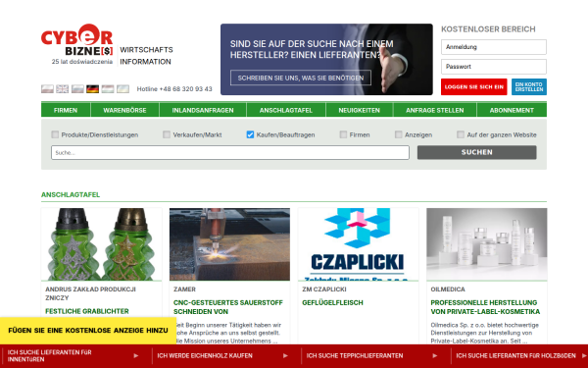Click the company name 'Zamer'

(184, 289)
